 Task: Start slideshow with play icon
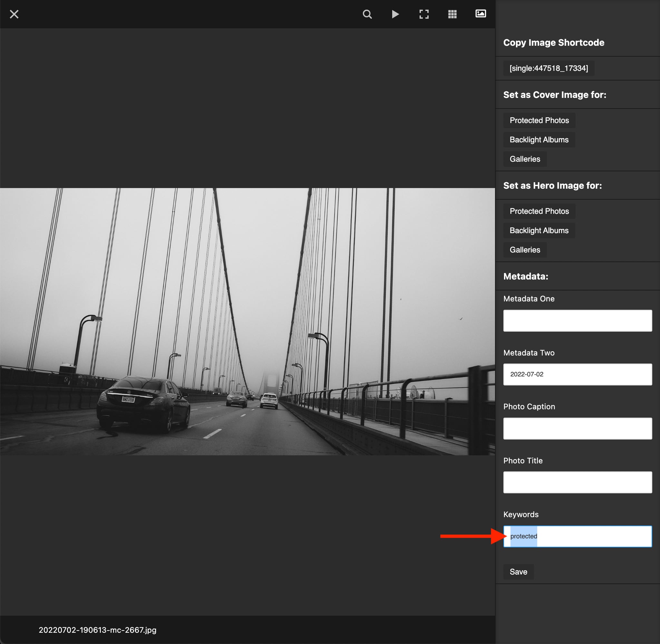pos(395,14)
